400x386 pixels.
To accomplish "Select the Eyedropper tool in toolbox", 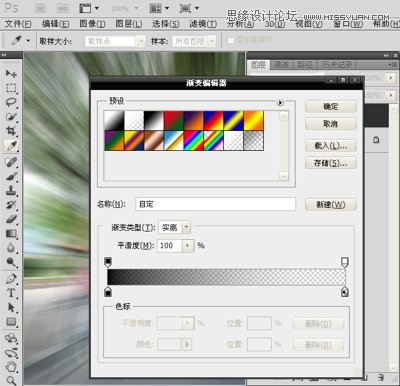I will point(11,146).
